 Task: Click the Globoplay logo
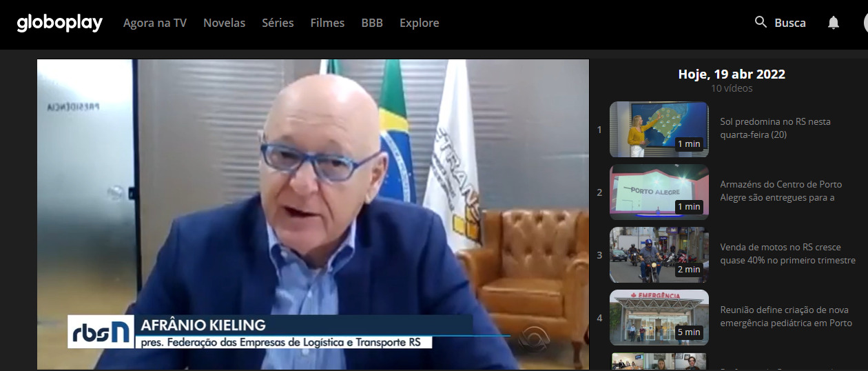tap(59, 23)
